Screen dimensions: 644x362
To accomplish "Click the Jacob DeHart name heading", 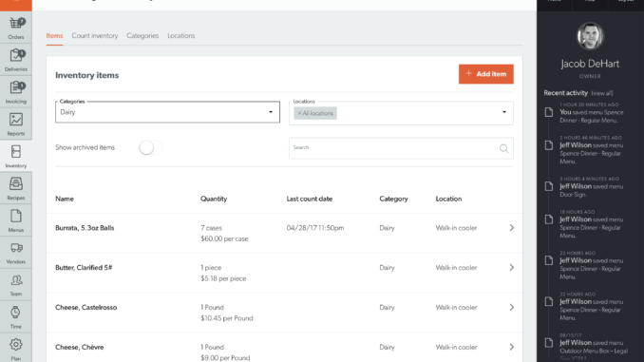I will pyautogui.click(x=590, y=64).
